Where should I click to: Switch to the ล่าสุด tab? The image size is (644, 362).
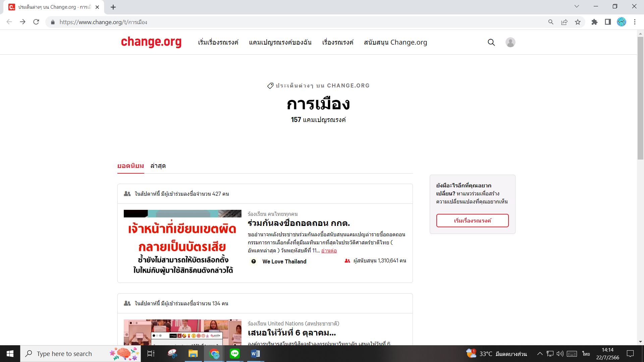point(158,166)
